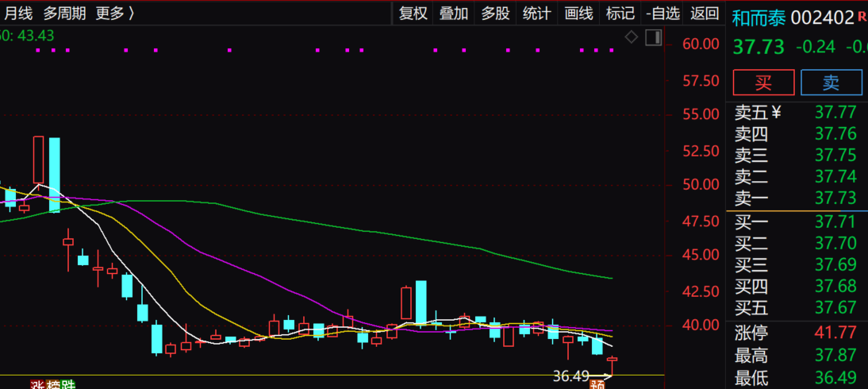Remove stock via -自选 button
This screenshot has width=868, height=389.
coord(662,13)
